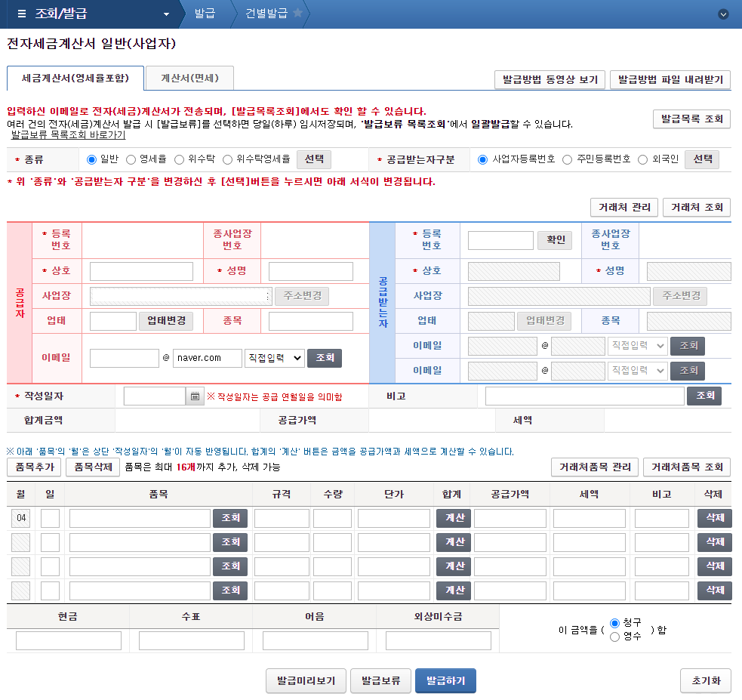Click 조회 button in supplier email row
This screenshot has height=700, width=742.
pyautogui.click(x=325, y=358)
